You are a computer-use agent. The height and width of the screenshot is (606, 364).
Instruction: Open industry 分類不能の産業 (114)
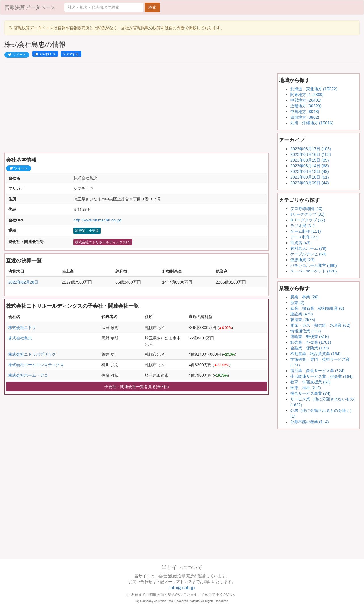pos(310,422)
